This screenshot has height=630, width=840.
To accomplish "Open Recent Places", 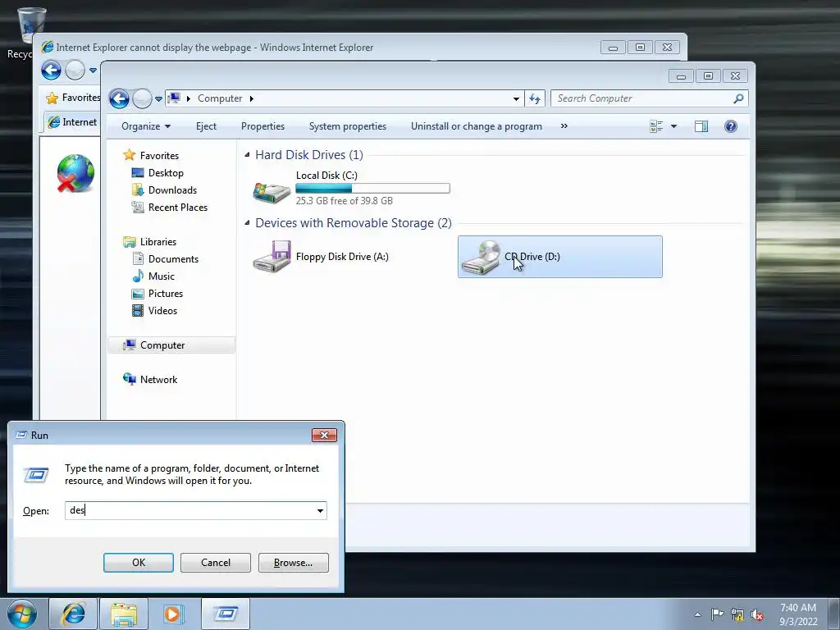I will [x=177, y=208].
